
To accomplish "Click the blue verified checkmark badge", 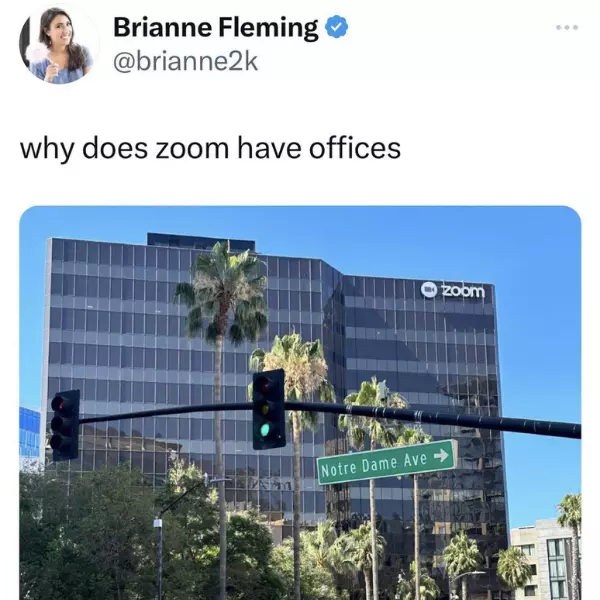I will tap(336, 27).
